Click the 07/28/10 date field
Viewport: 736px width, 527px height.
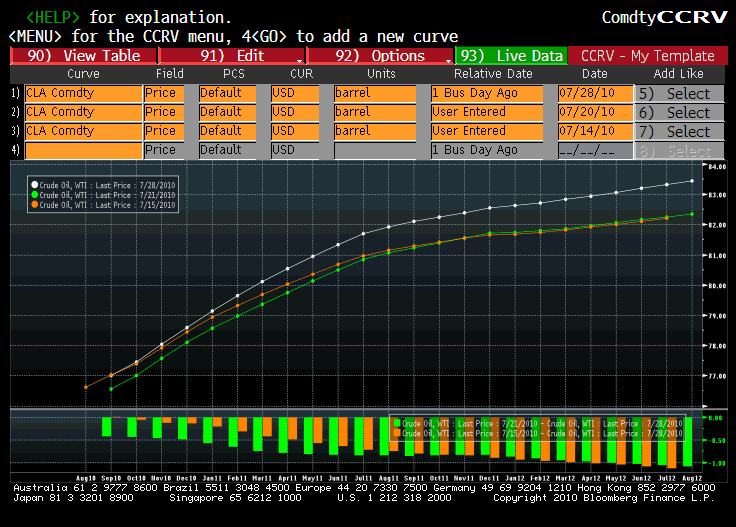coord(594,93)
